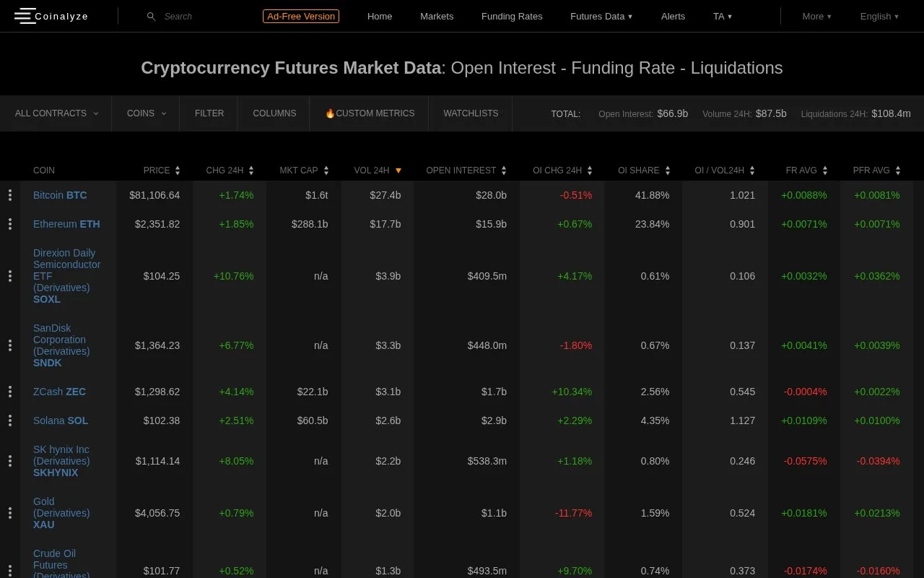Viewport: 924px width, 578px height.
Task: Open the three-dot menu for Bitcoin BTC
Action: pyautogui.click(x=10, y=195)
